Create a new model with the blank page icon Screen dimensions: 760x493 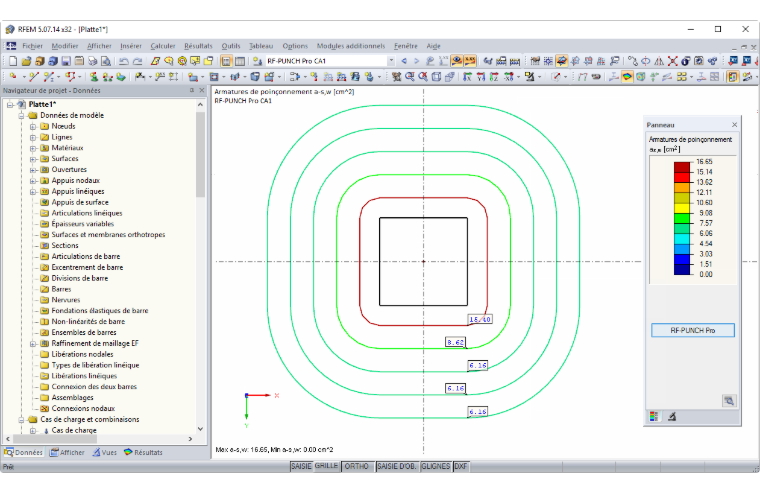coord(13,61)
